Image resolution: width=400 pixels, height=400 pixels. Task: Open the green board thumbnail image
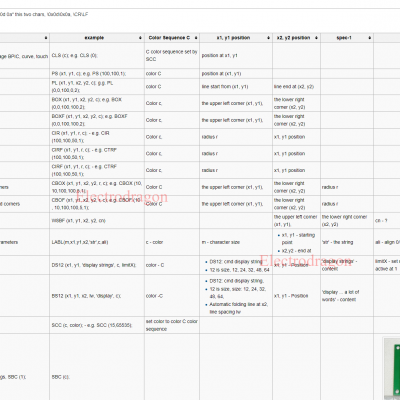click(392, 368)
